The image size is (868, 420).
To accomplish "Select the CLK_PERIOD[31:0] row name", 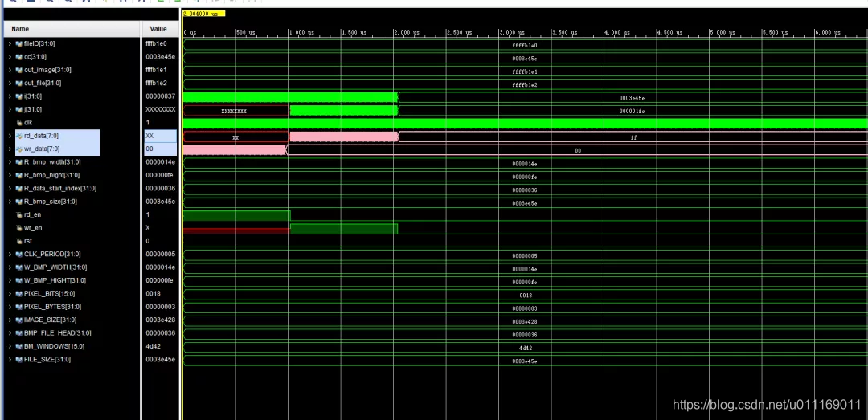I will point(52,254).
